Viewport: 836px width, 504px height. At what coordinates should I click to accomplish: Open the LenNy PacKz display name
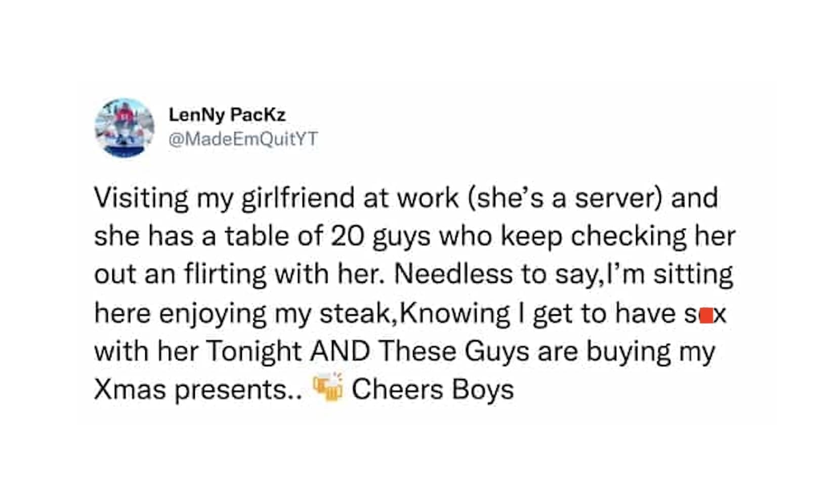click(x=227, y=115)
